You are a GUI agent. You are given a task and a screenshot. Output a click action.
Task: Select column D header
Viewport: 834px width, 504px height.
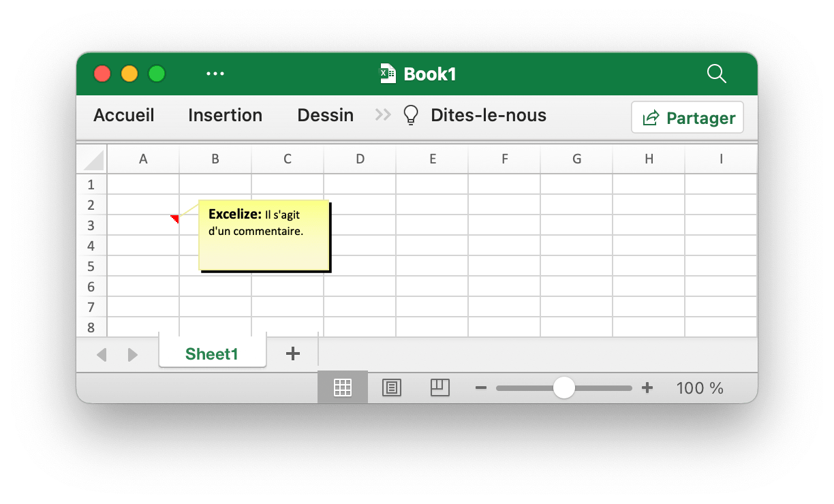point(360,159)
